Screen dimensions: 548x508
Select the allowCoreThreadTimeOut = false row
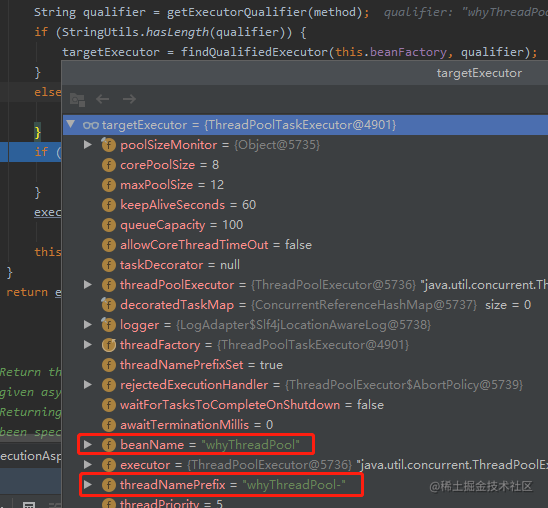point(305,245)
